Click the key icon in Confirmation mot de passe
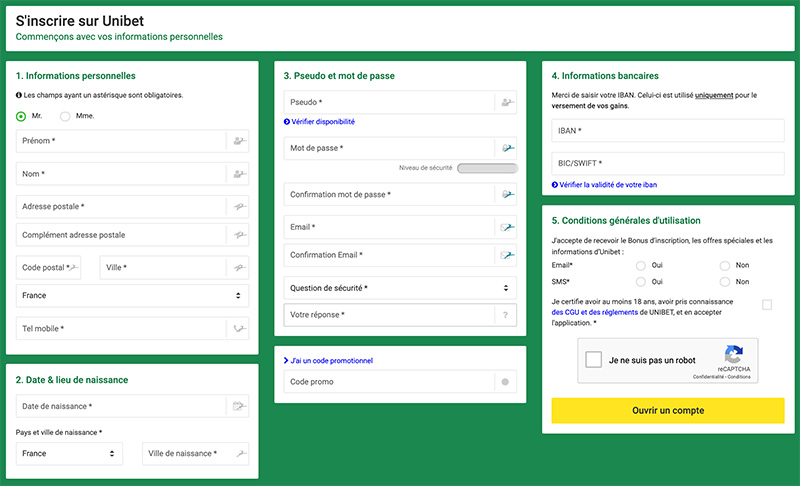 tap(507, 194)
